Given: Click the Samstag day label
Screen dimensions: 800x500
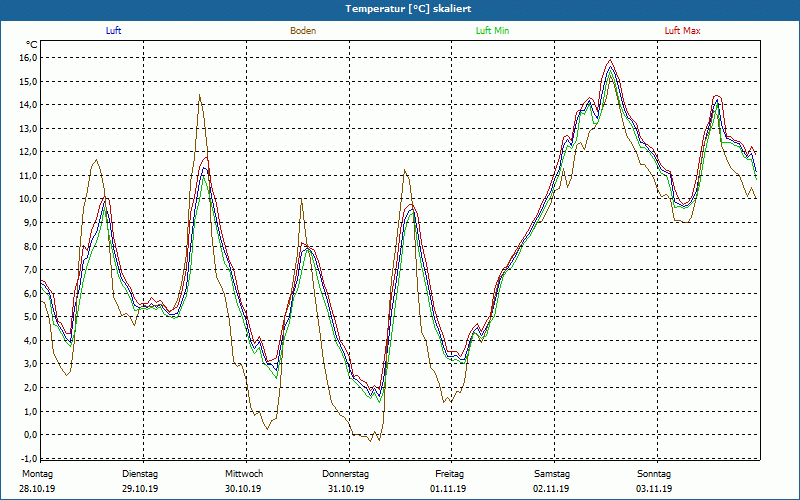Looking at the screenshot, I should 552,474.
